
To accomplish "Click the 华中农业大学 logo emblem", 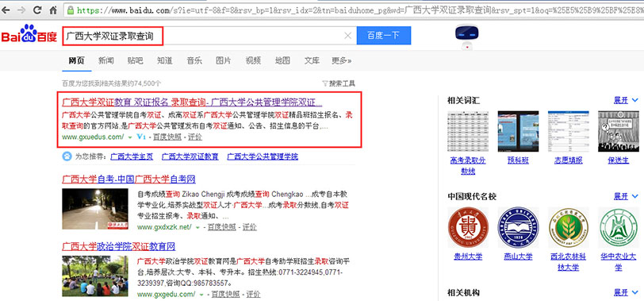I will click(618, 227).
